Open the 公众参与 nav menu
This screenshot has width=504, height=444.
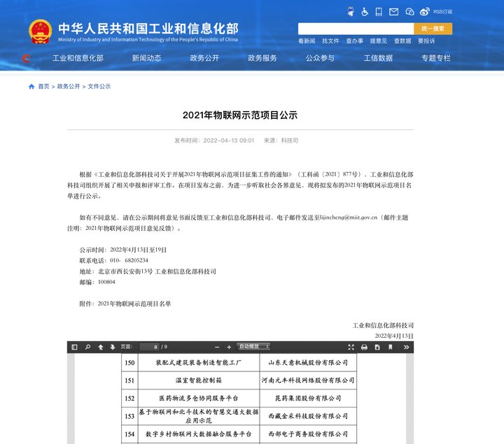pyautogui.click(x=320, y=58)
